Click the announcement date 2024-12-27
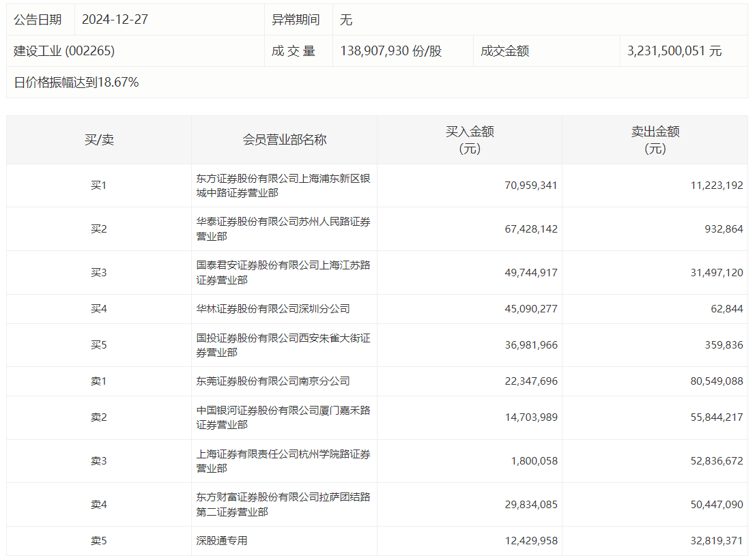This screenshot has width=755, height=560. click(x=115, y=20)
